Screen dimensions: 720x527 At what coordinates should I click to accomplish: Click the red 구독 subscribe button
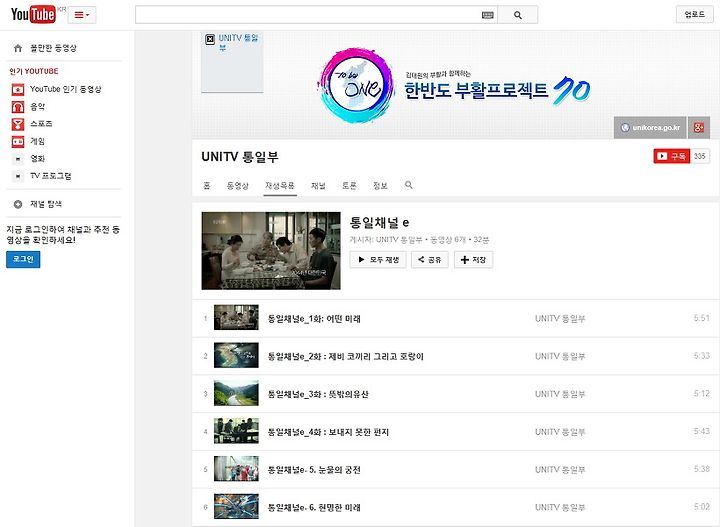tap(672, 156)
